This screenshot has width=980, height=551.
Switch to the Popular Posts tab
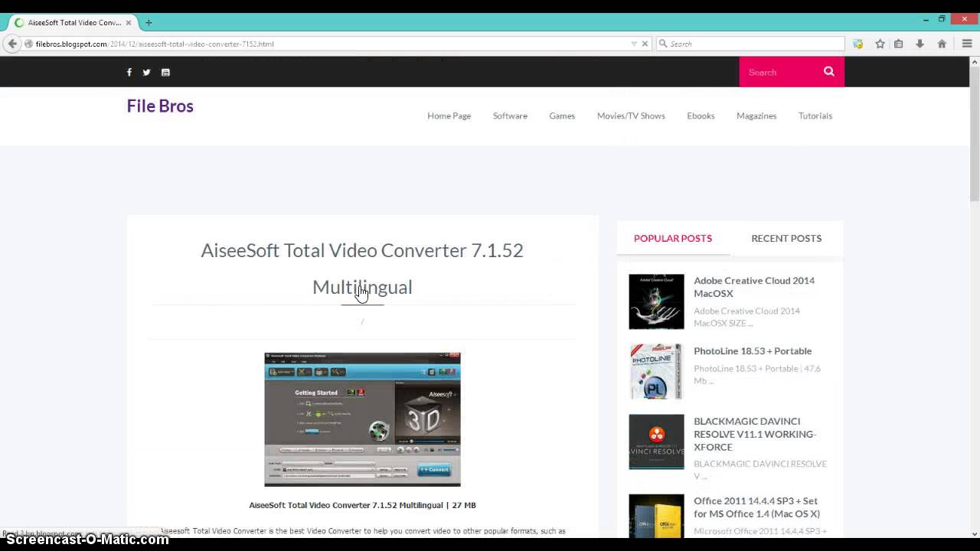(x=673, y=238)
